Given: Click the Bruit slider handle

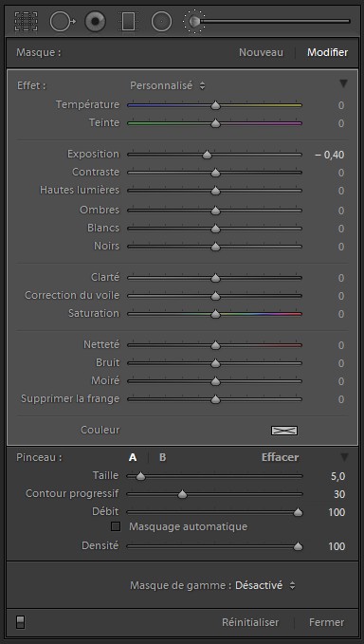Looking at the screenshot, I should coord(215,364).
